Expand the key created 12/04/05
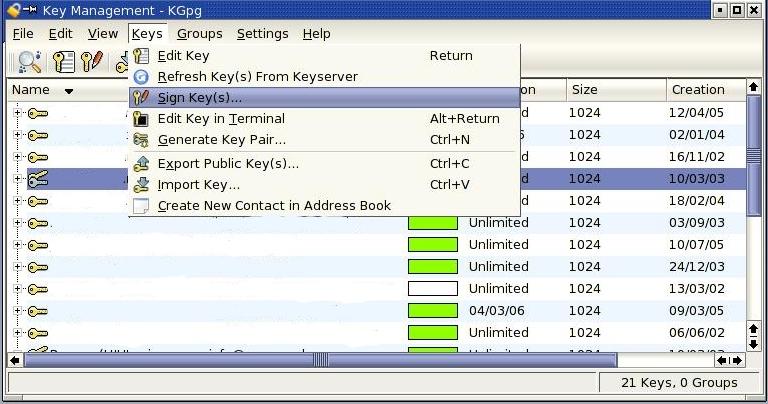Screen dimensions: 768x404 pos(17,113)
